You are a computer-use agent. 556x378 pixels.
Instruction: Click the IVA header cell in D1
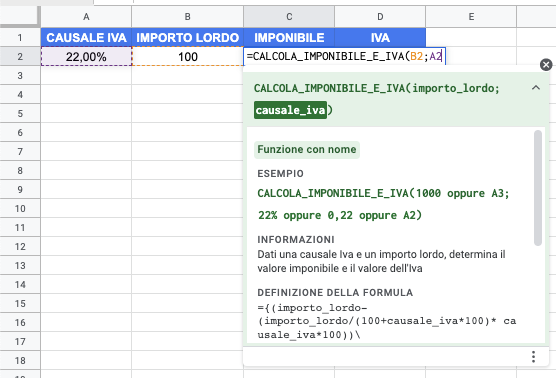click(x=380, y=37)
